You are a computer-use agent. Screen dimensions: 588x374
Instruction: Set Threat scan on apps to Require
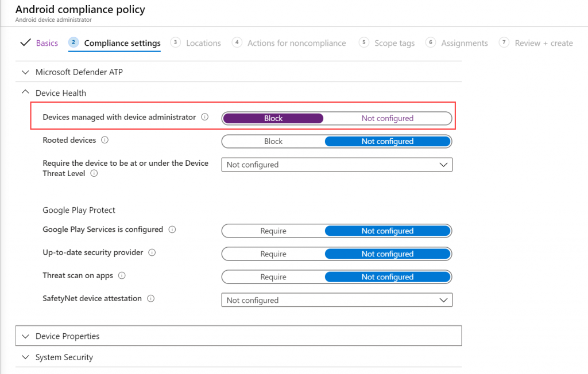273,276
